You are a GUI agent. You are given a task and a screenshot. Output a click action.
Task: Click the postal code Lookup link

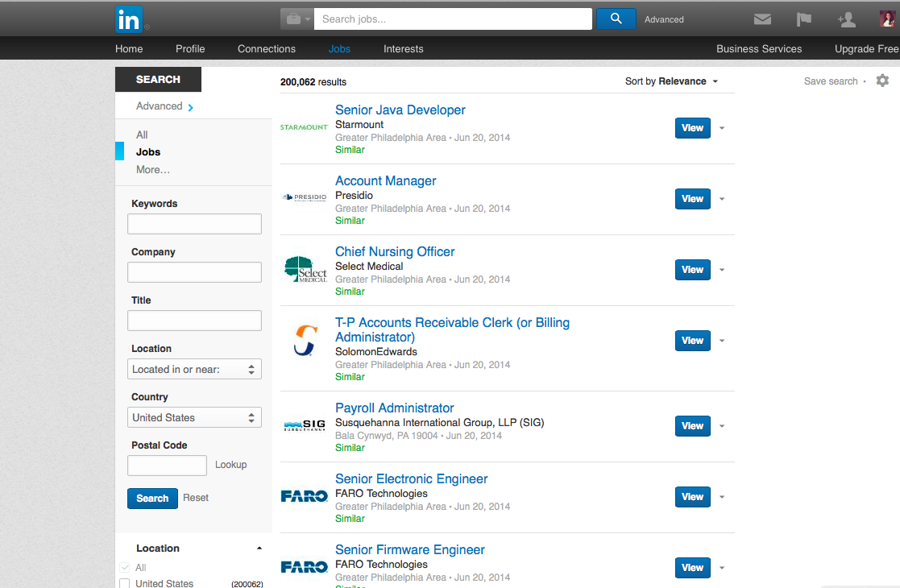230,465
